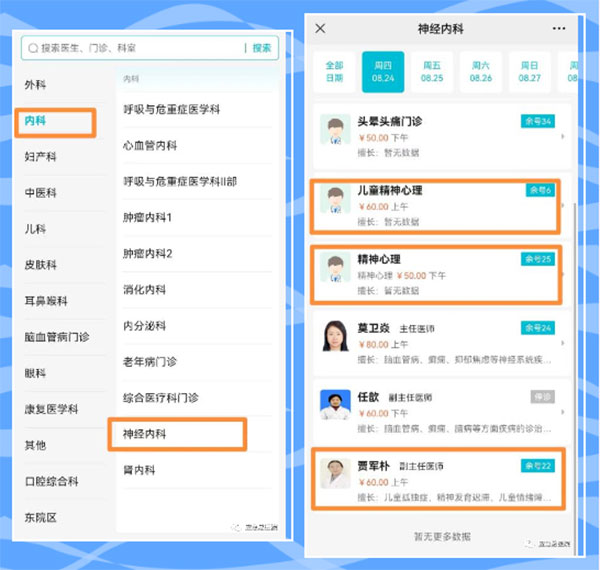This screenshot has width=600, height=570.
Task: Select the 周四 08.24 date tab
Action: tap(383, 70)
